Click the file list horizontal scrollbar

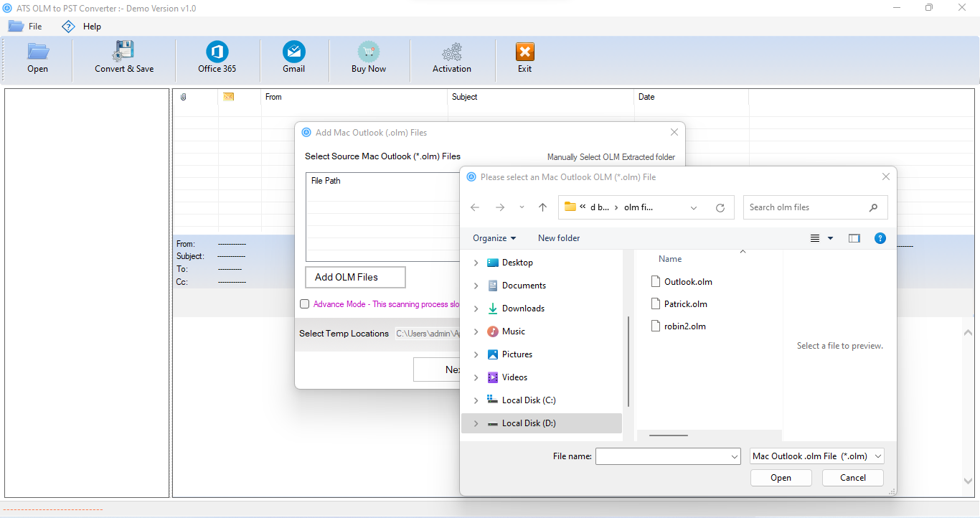[x=668, y=435]
